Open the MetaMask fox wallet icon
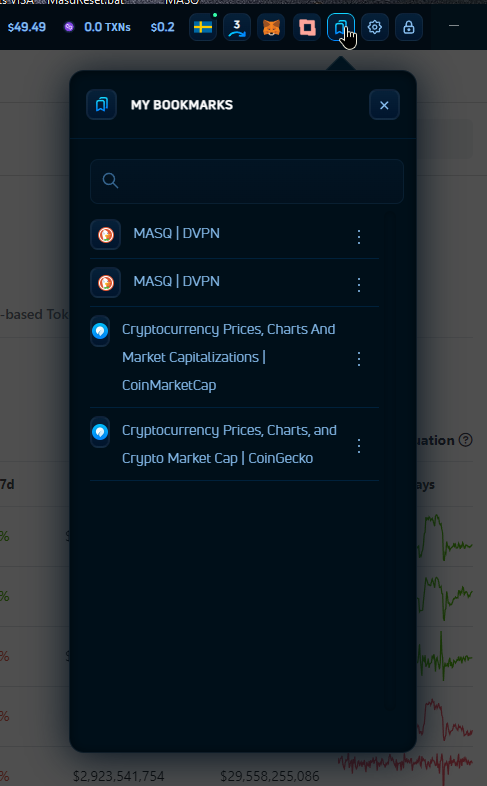 click(271, 27)
